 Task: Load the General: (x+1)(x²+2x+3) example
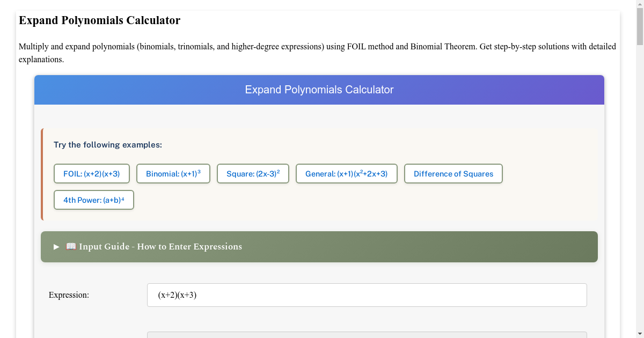pos(346,173)
